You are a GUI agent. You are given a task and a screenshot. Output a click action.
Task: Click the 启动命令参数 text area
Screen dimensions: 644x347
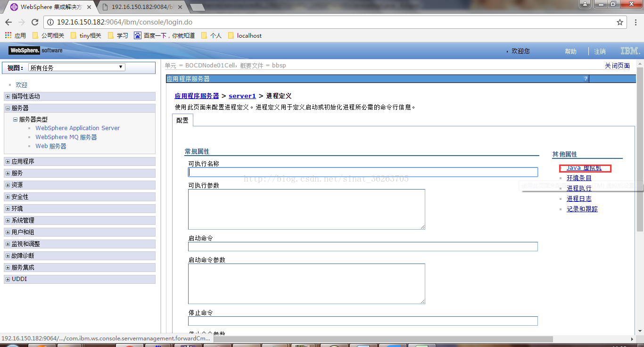click(306, 284)
